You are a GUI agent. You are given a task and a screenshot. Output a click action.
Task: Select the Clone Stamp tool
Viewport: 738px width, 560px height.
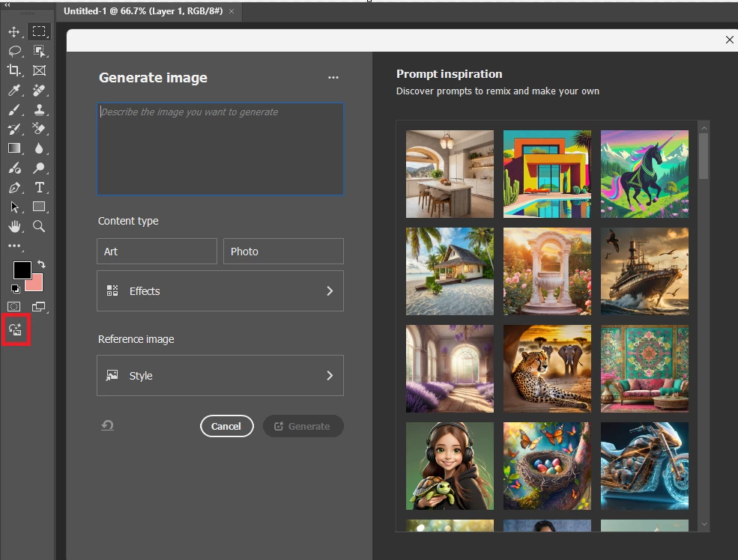(39, 109)
